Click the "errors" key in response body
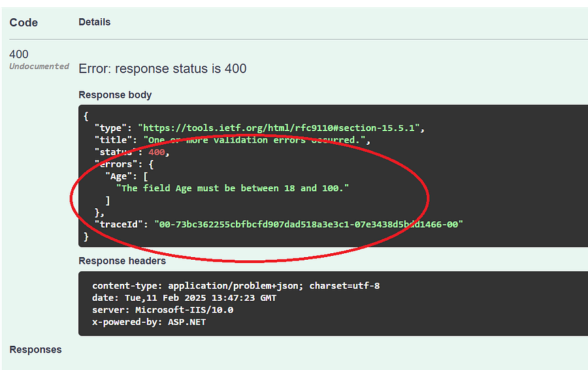This screenshot has width=588, height=370. (x=116, y=164)
